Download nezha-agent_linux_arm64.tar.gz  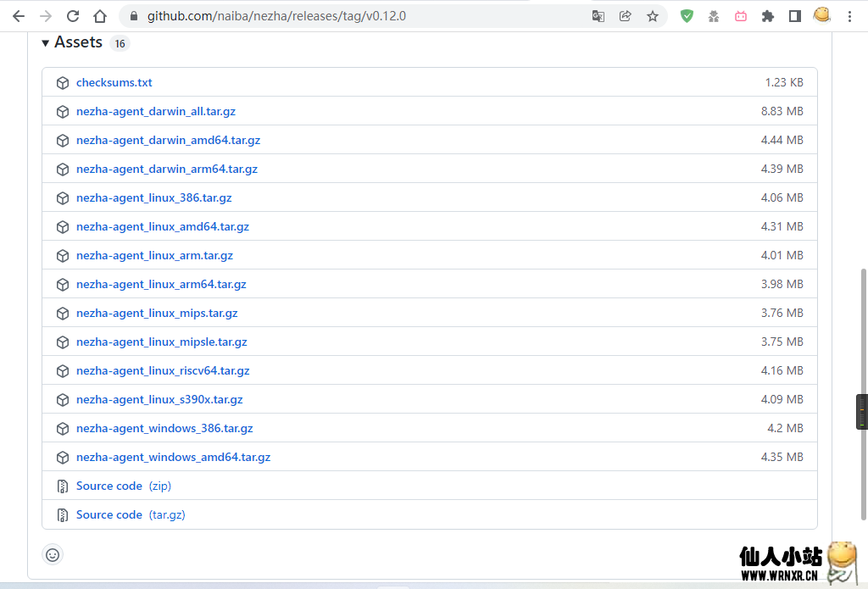pyautogui.click(x=161, y=284)
